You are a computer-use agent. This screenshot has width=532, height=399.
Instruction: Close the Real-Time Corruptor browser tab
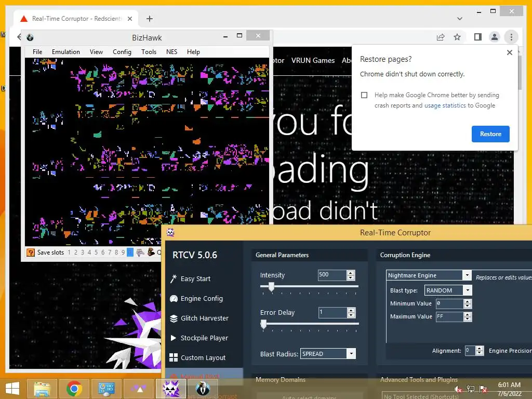point(129,19)
